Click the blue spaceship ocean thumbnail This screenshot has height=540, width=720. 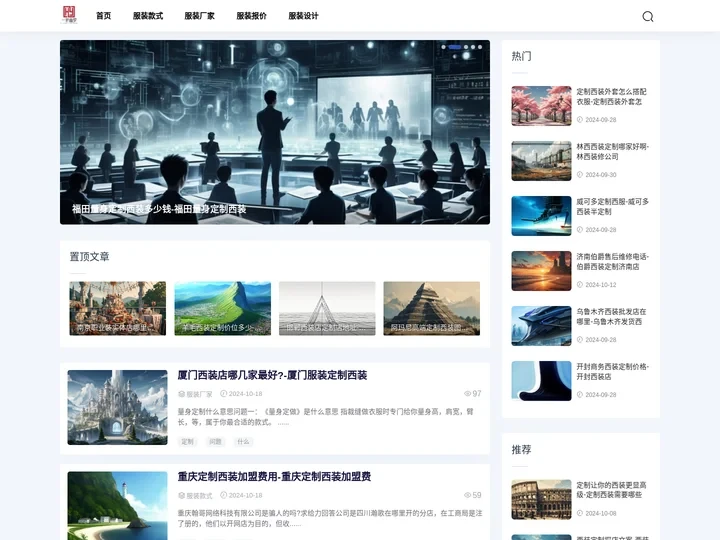pyautogui.click(x=541, y=216)
